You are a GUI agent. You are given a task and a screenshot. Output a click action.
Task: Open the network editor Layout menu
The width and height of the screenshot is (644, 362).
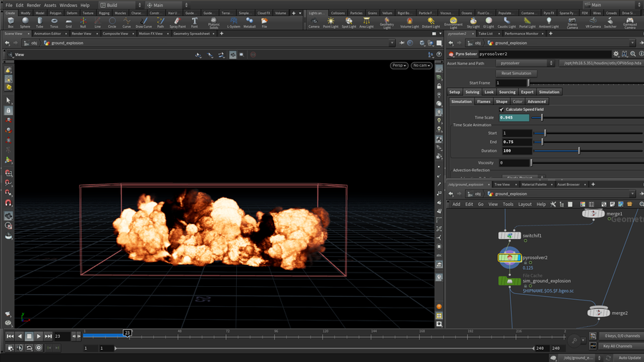(x=525, y=205)
